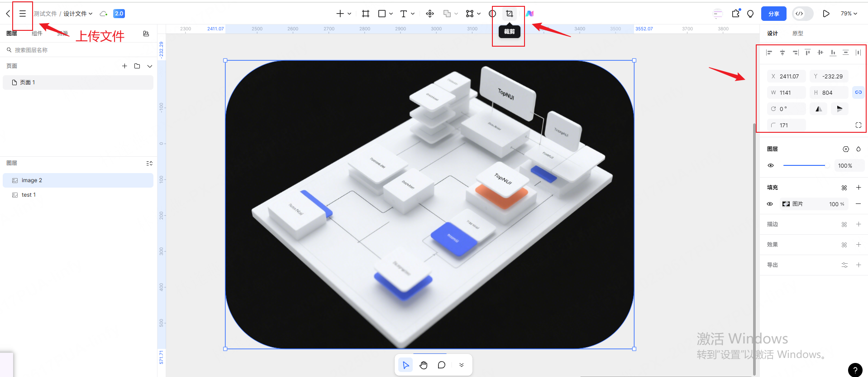Select 页面 1 in pages list
Screen dimensions: 868x377
click(x=78, y=82)
